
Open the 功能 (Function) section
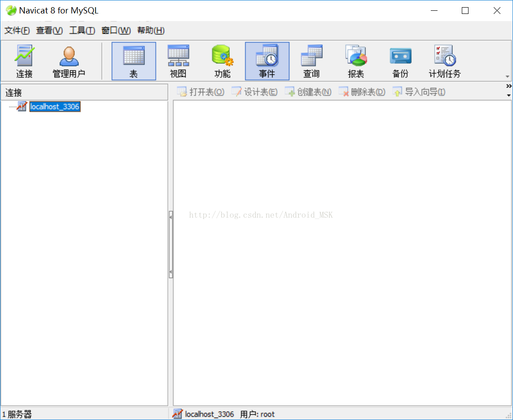[222, 61]
